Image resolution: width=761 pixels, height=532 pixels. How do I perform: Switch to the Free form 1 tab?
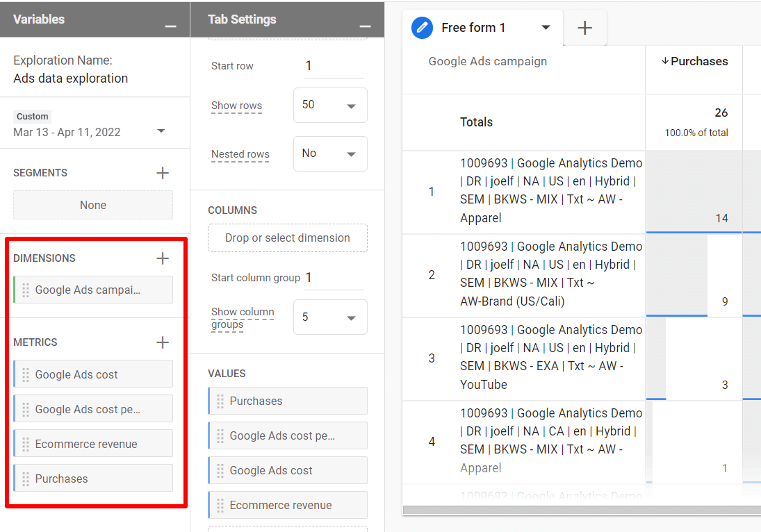(474, 28)
